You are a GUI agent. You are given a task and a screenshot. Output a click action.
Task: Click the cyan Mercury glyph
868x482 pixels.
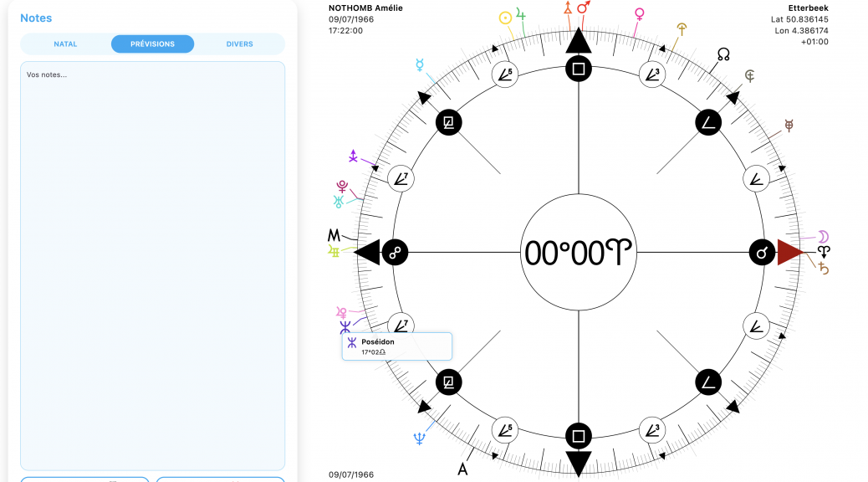pos(419,64)
